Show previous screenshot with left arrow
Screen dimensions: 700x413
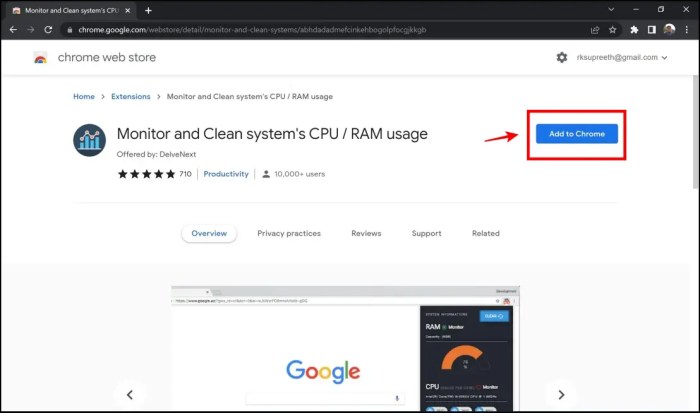[x=130, y=395]
